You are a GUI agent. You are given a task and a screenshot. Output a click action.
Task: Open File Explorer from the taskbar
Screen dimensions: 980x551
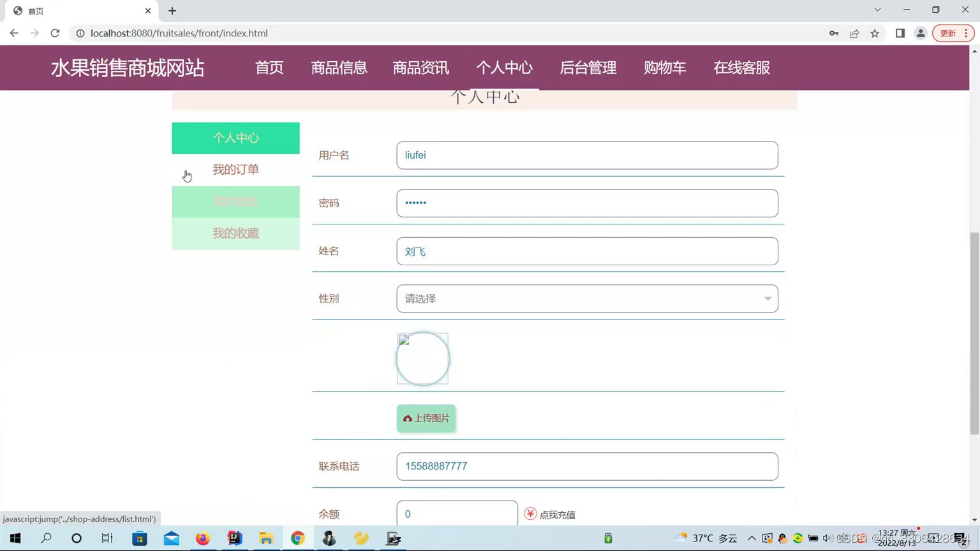266,538
